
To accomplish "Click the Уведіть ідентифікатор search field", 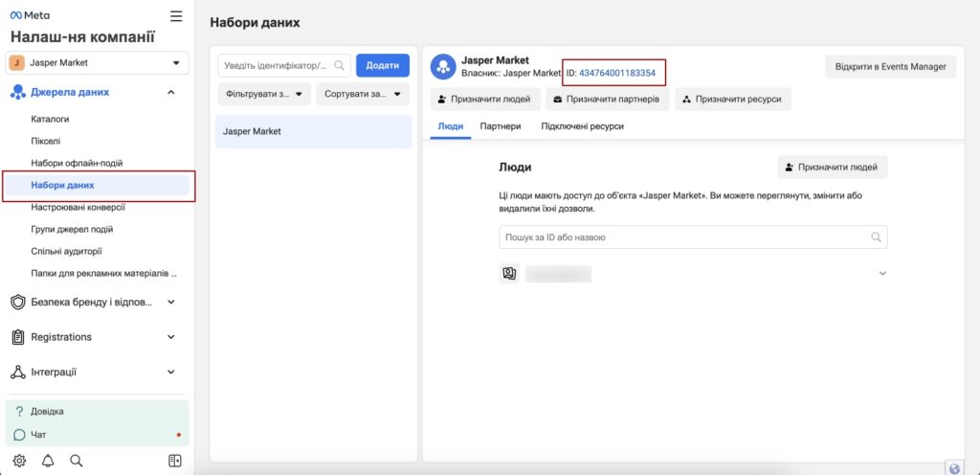I will (284, 65).
